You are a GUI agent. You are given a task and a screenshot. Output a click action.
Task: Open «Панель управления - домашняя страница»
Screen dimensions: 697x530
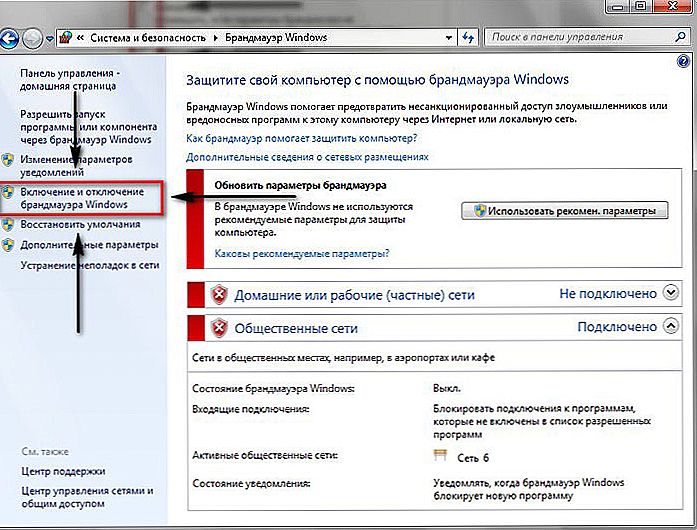click(x=70, y=80)
